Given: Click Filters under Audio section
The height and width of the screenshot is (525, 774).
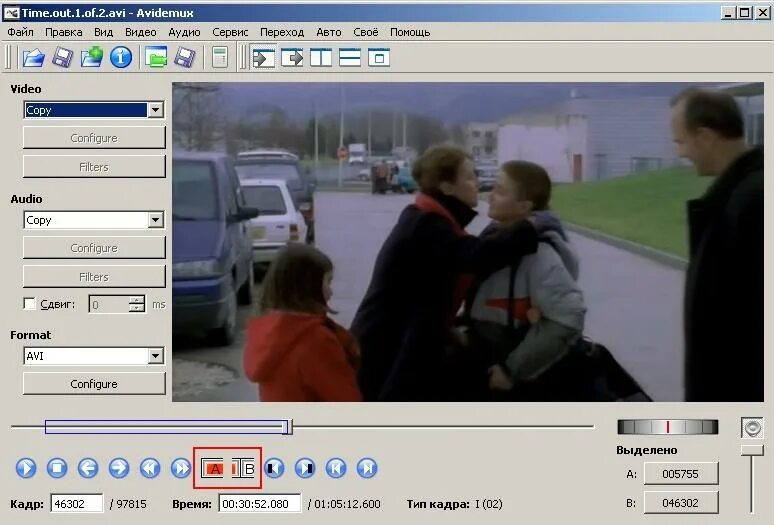Looking at the screenshot, I should click(94, 277).
